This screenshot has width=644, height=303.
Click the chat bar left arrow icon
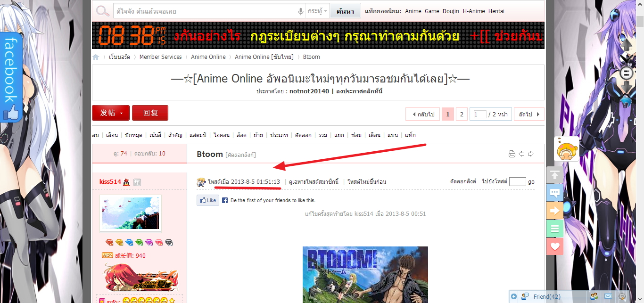[x=514, y=296]
